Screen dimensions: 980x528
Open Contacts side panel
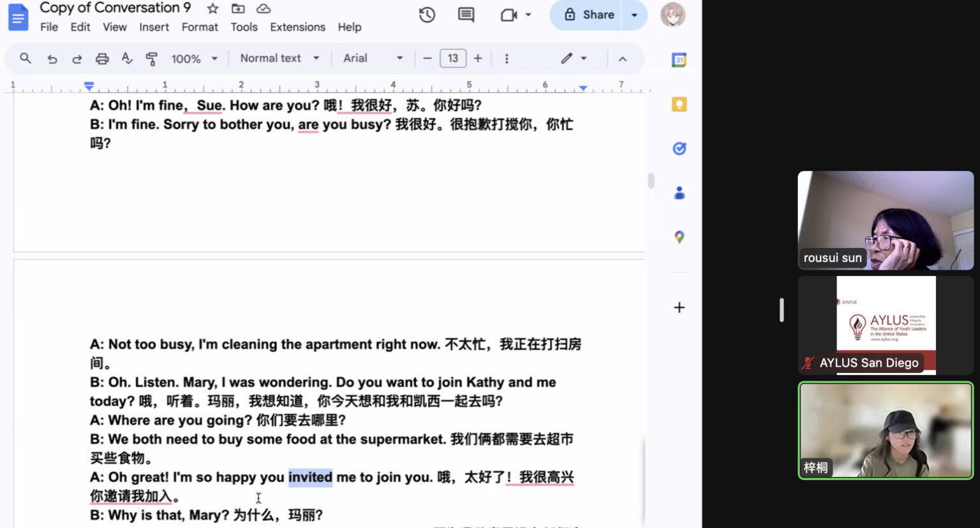[679, 193]
